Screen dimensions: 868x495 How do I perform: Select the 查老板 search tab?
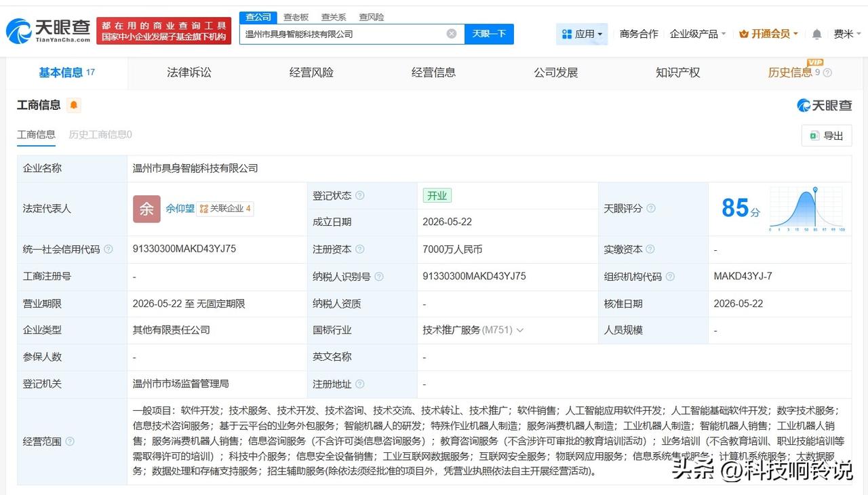tap(296, 17)
